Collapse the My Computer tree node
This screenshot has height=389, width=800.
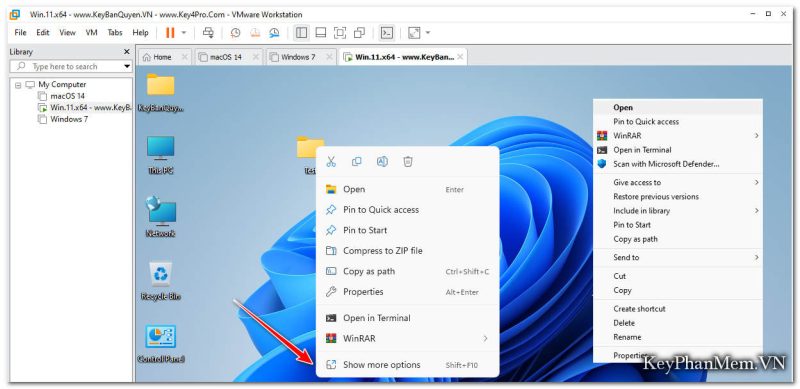click(18, 85)
